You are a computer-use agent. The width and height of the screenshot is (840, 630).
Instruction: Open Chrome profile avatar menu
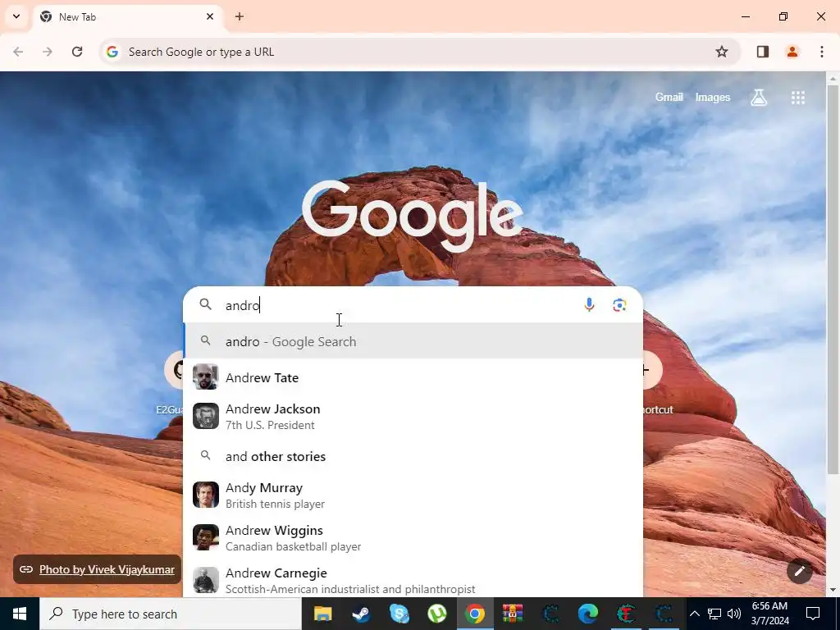792,52
